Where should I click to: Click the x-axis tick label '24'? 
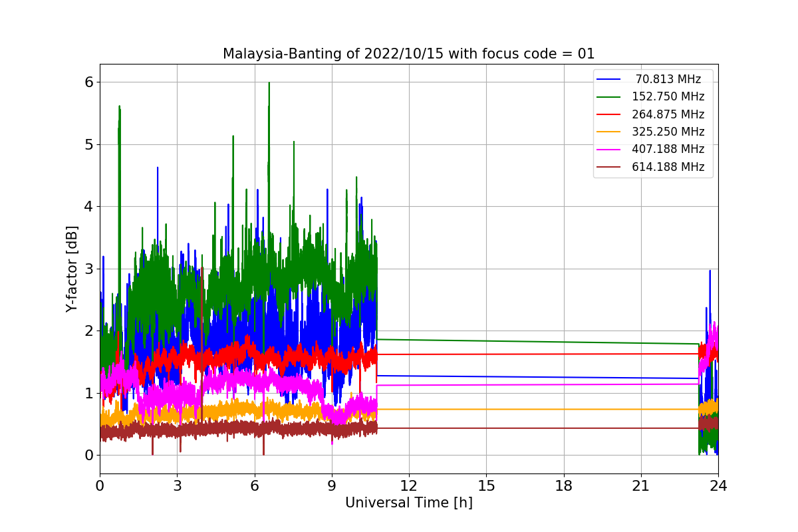coord(718,485)
